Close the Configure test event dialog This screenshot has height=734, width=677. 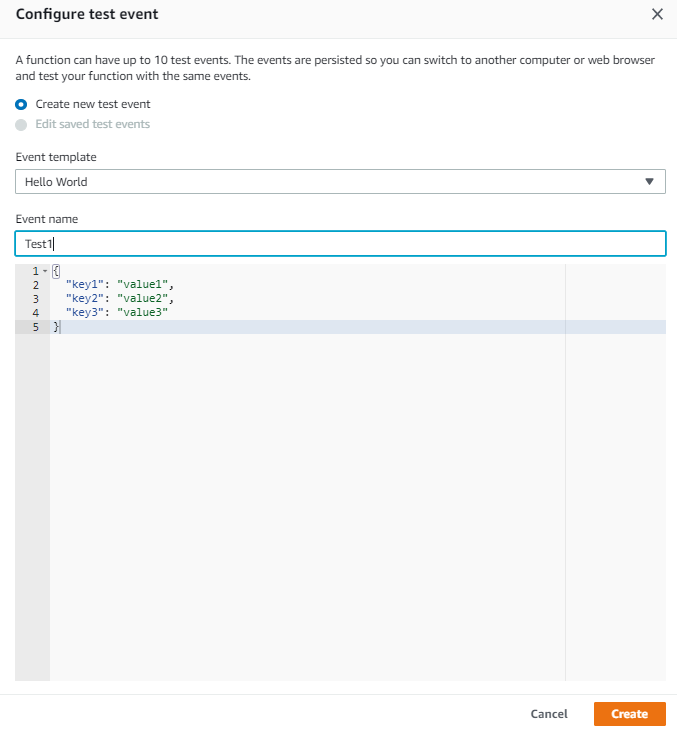pyautogui.click(x=657, y=14)
